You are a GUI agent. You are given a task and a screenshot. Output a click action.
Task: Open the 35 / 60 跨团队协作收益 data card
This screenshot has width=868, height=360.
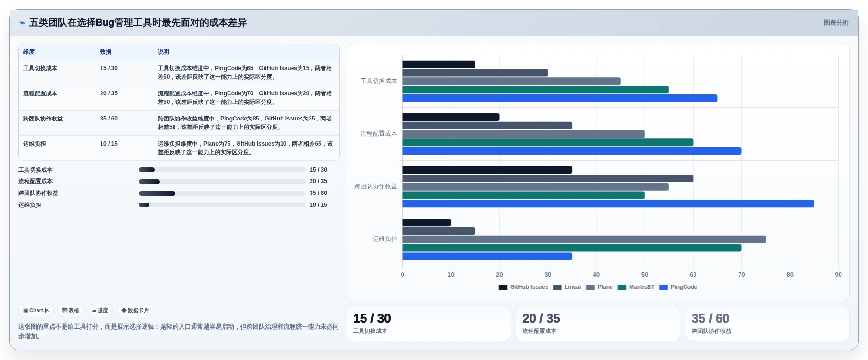767,323
